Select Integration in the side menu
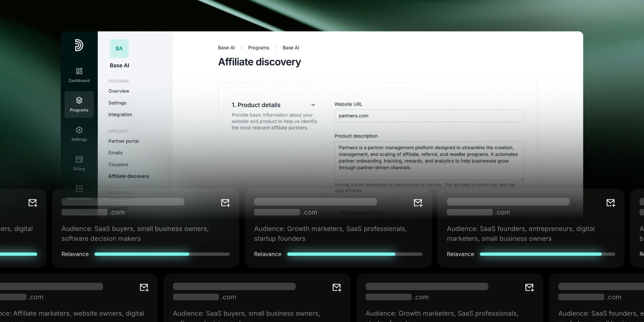 pyautogui.click(x=120, y=115)
